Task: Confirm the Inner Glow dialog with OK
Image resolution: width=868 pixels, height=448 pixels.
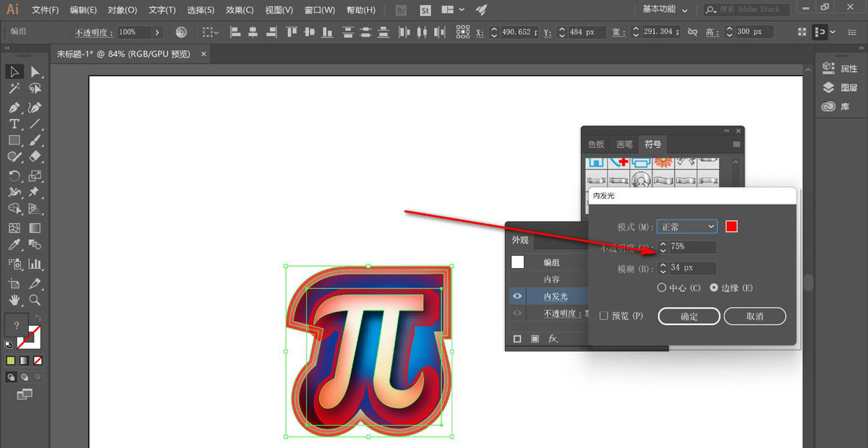Action: 689,316
